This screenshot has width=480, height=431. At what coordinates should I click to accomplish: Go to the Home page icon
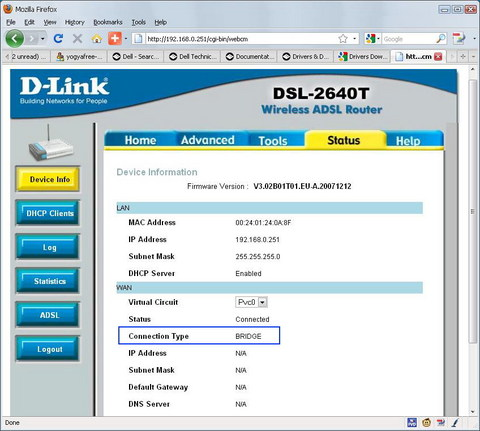click(97, 39)
